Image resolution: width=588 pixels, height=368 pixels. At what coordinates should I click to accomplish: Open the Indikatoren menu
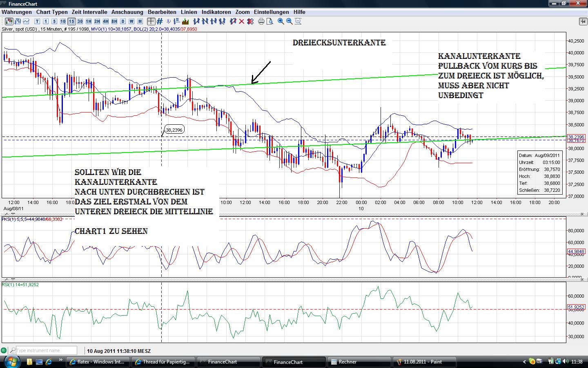pyautogui.click(x=216, y=12)
